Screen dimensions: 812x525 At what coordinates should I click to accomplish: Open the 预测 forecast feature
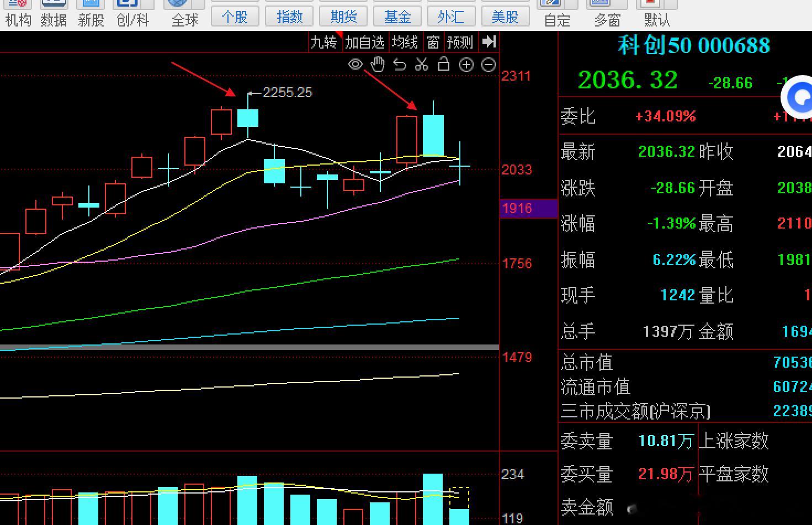coord(460,42)
